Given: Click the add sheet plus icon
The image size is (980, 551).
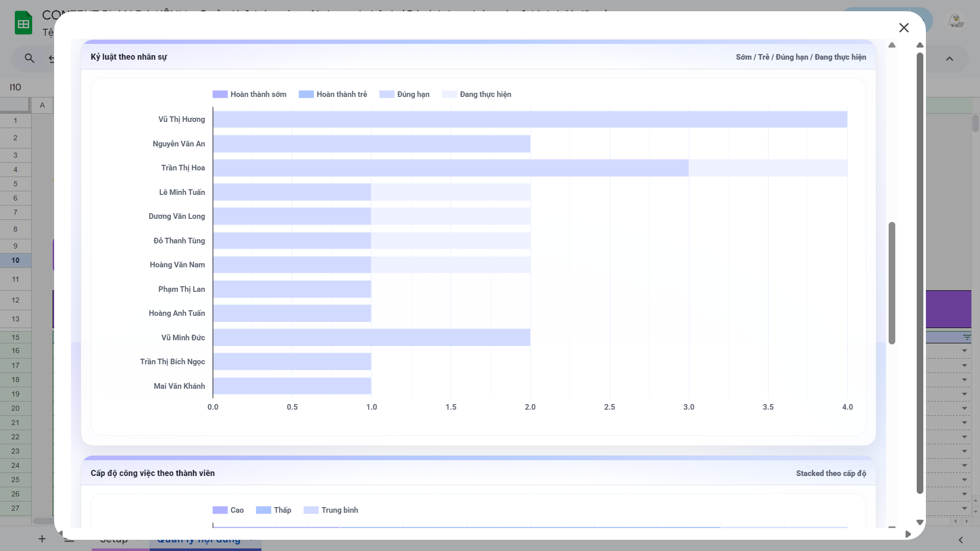Looking at the screenshot, I should 42,539.
